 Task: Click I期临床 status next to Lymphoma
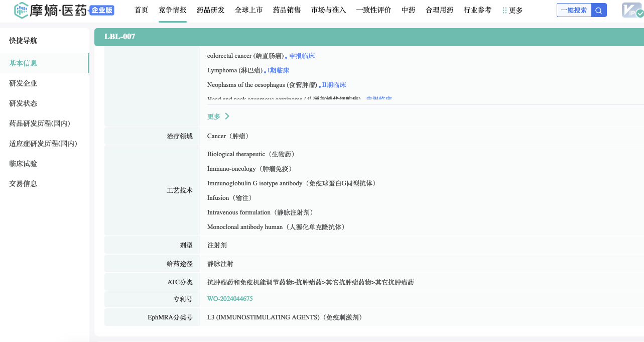coord(278,70)
